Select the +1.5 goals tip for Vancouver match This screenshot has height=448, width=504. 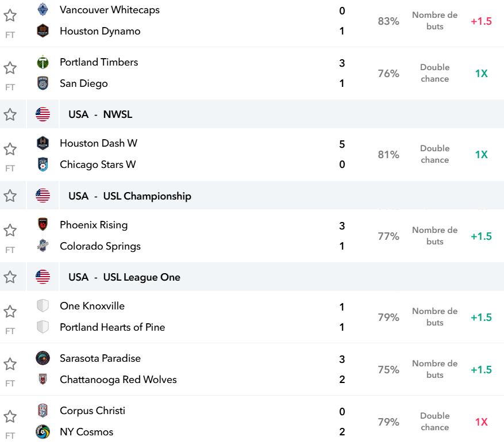click(481, 21)
